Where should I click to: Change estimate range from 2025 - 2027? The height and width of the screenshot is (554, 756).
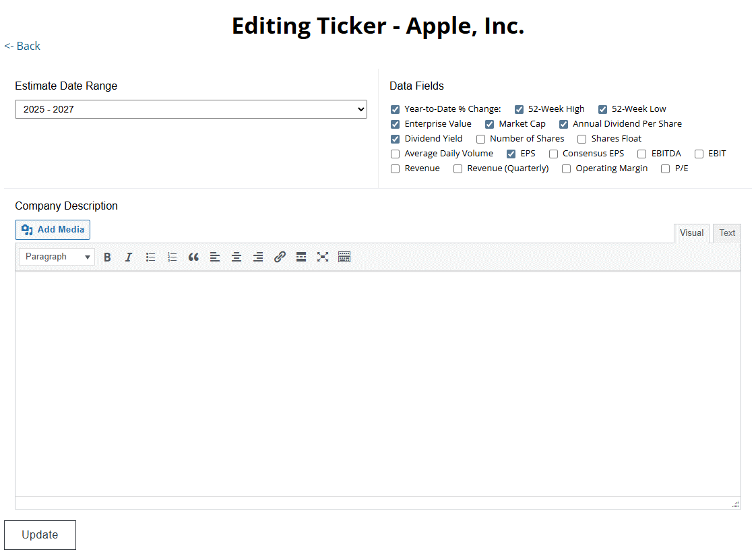pyautogui.click(x=191, y=109)
